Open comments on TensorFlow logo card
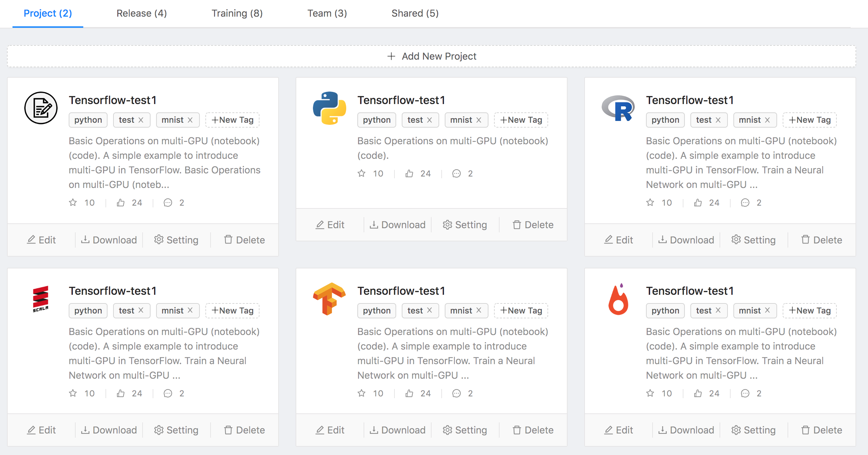 (x=457, y=393)
